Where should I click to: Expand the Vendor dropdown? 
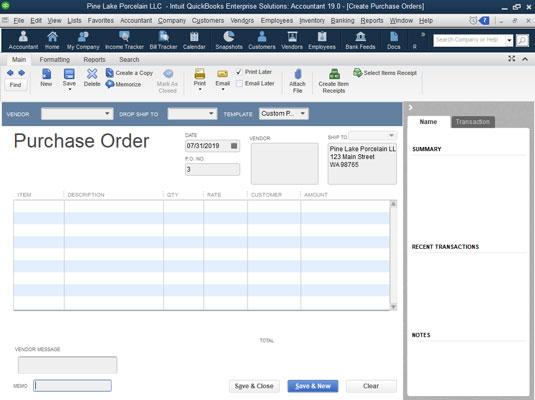pos(107,114)
